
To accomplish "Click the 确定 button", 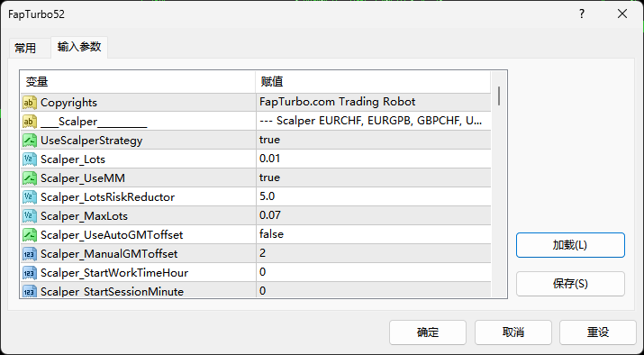I will (x=428, y=332).
